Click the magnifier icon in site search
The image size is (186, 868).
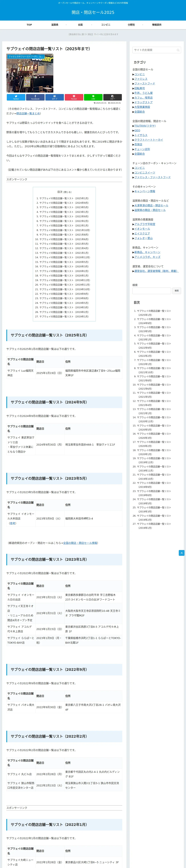pyautogui.click(x=178, y=50)
